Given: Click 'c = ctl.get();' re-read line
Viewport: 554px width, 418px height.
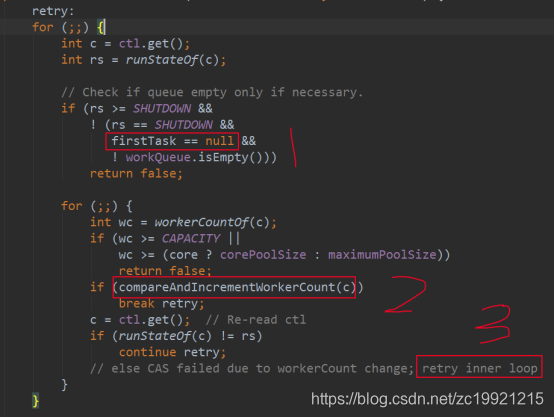Looking at the screenshot, I should click(140, 320).
